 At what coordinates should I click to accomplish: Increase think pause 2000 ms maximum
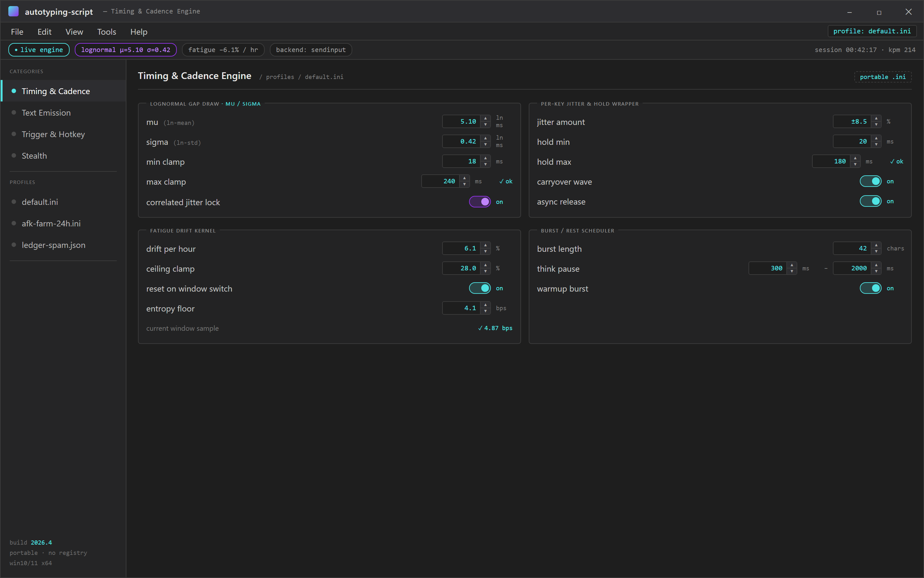876,265
